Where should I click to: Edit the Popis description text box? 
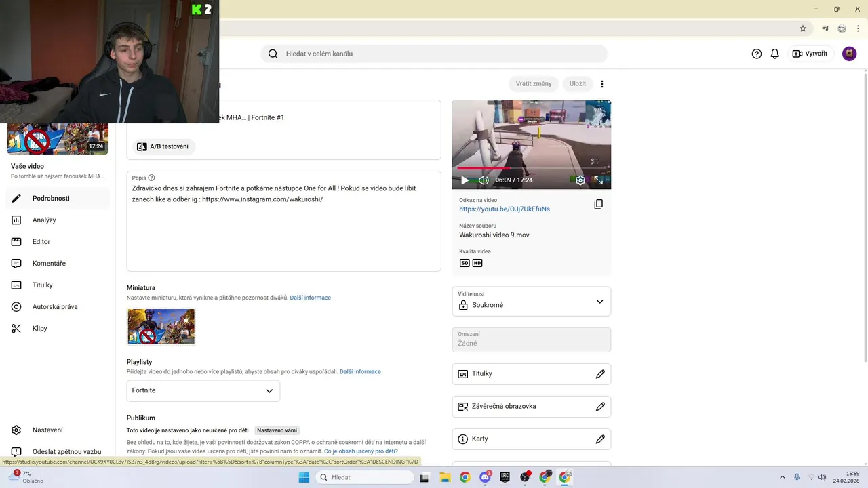(x=283, y=221)
